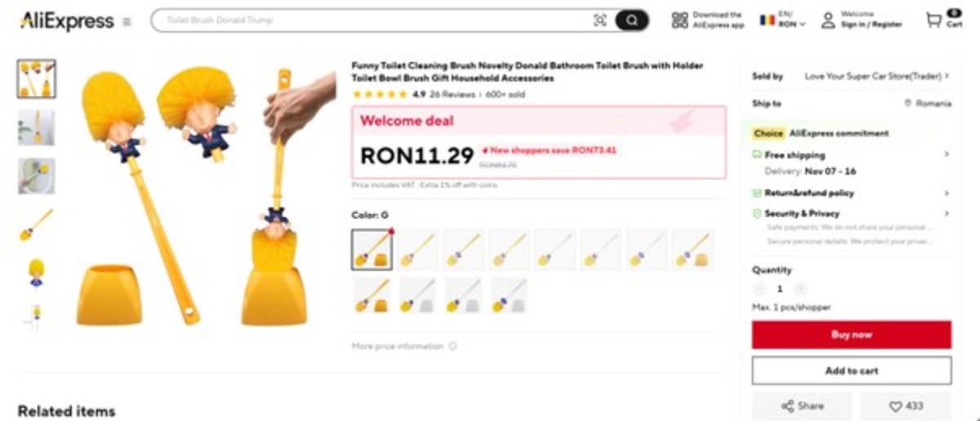Select second product thumbnail in left strip

(x=36, y=128)
